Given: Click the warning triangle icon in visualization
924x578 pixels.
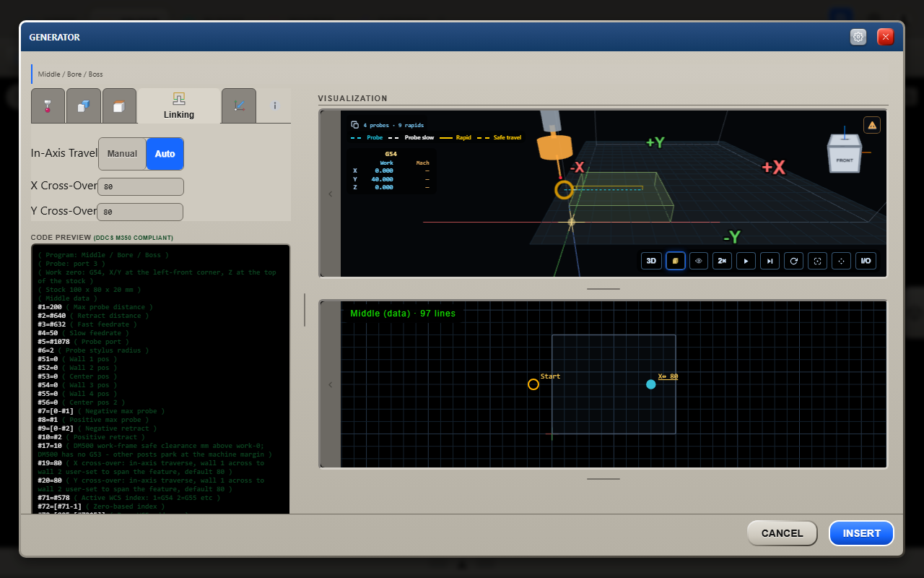Looking at the screenshot, I should (872, 125).
